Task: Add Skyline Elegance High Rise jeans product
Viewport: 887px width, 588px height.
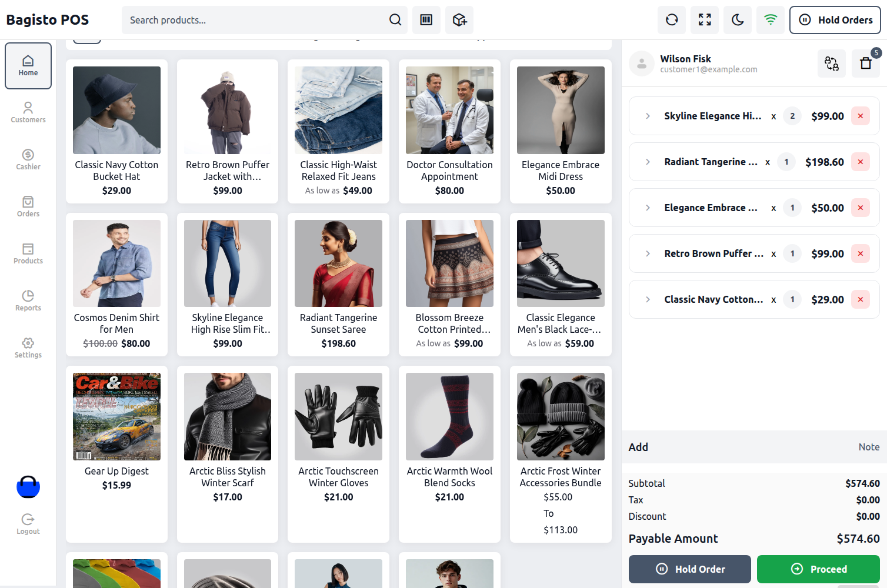Action: (228, 285)
